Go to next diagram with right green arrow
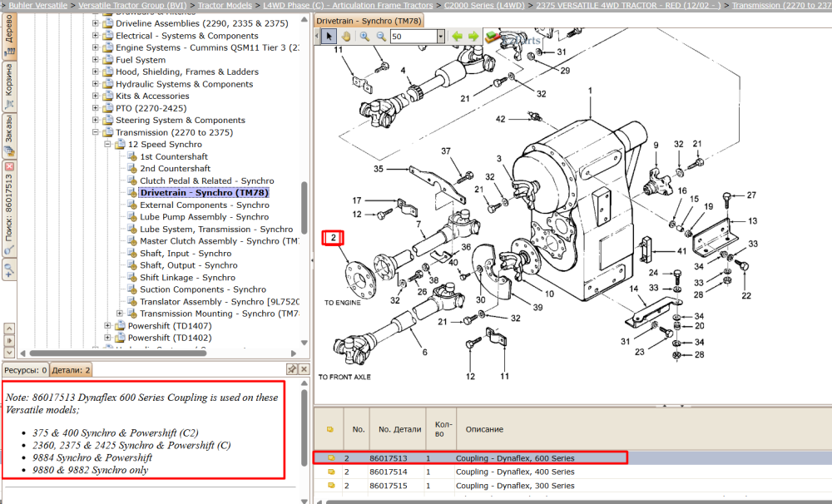832x504 pixels. pos(473,36)
